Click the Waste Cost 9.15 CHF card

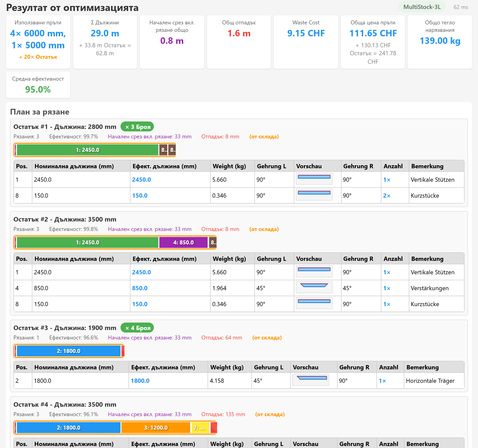306,42
